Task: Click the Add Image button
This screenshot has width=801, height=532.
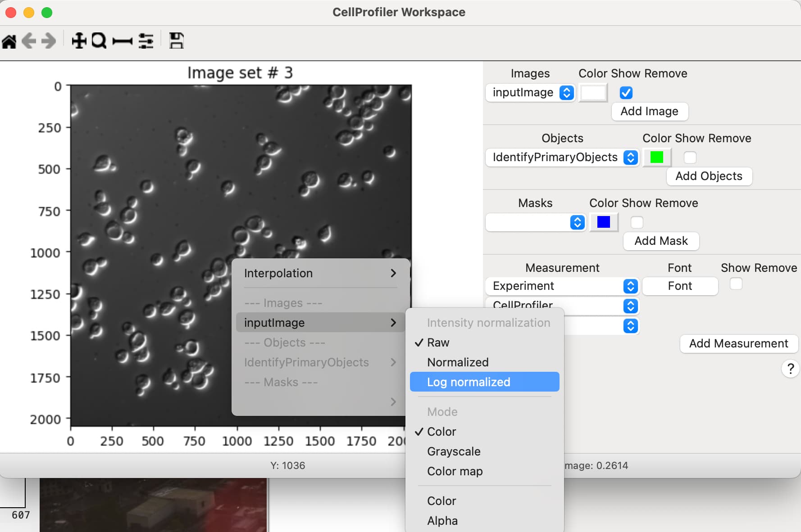Action: point(650,111)
